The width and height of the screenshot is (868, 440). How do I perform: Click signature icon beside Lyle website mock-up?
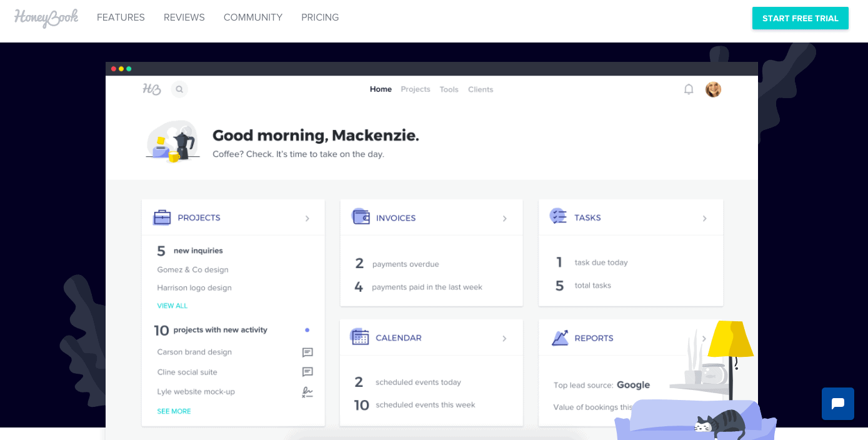307,392
